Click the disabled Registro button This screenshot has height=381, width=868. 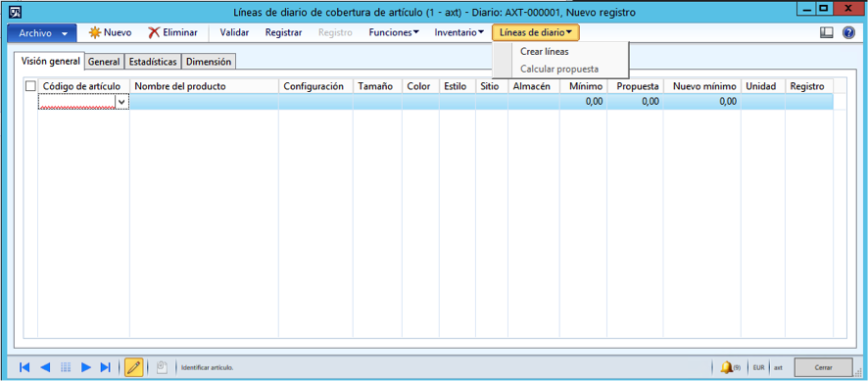click(335, 32)
